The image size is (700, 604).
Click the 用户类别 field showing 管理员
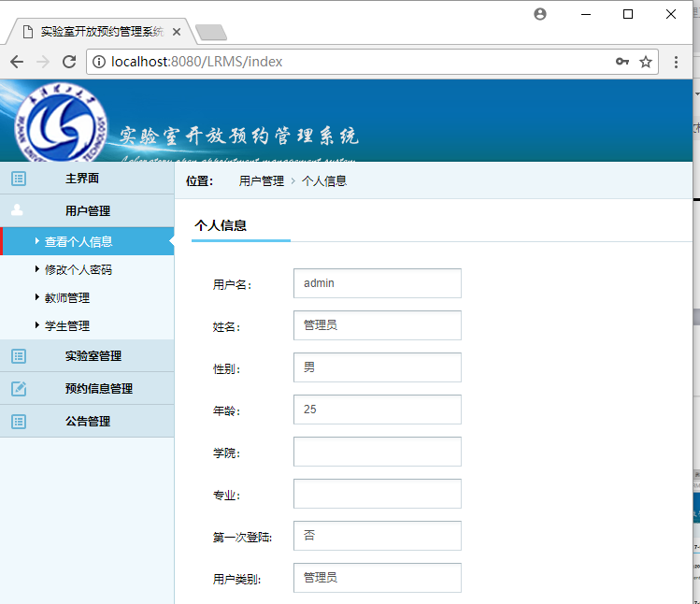tap(378, 578)
